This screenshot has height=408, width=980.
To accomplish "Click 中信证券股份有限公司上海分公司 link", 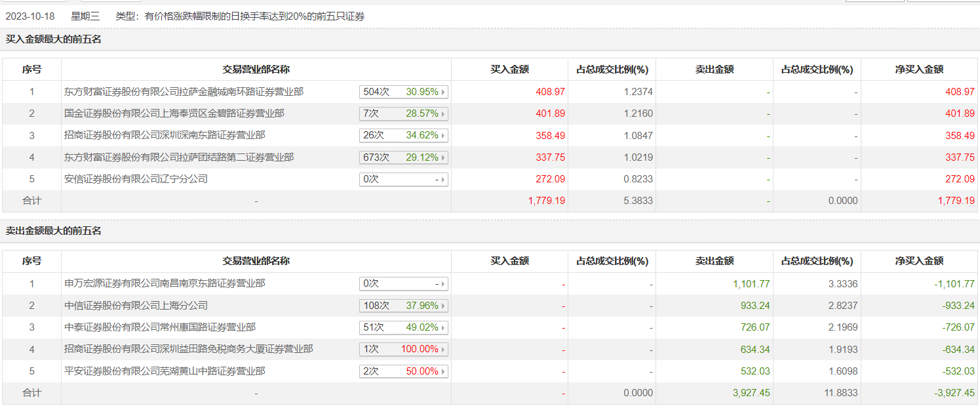I will click(x=136, y=306).
